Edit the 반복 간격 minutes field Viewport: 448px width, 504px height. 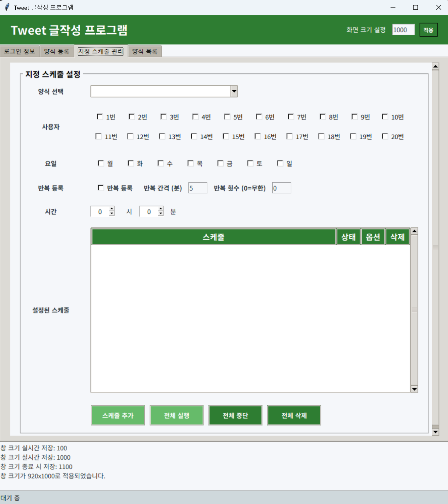click(198, 188)
